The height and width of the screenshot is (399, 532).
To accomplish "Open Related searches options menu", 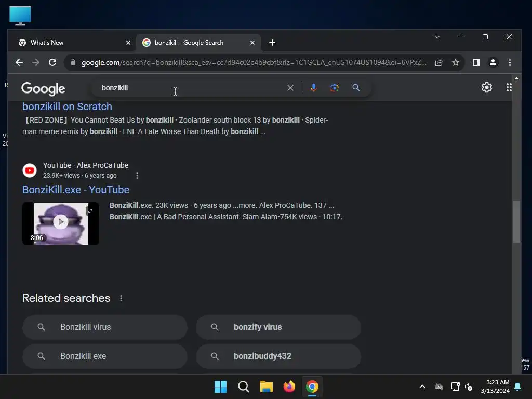I will click(121, 298).
